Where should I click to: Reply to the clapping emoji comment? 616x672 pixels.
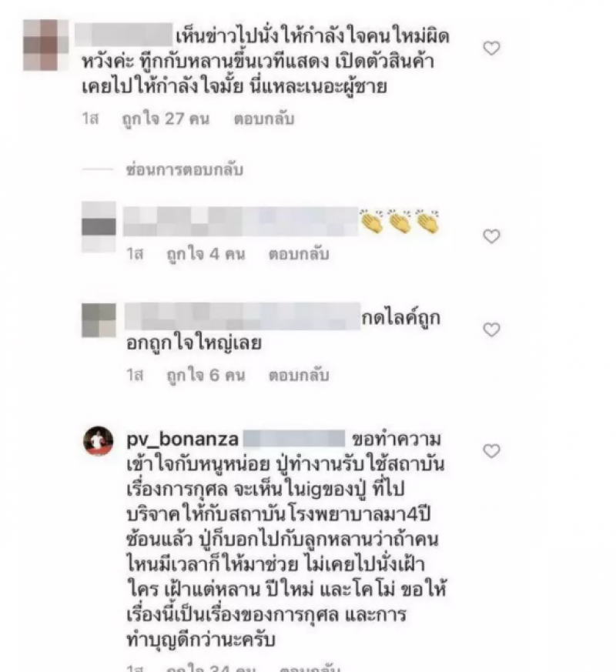pyautogui.click(x=299, y=254)
